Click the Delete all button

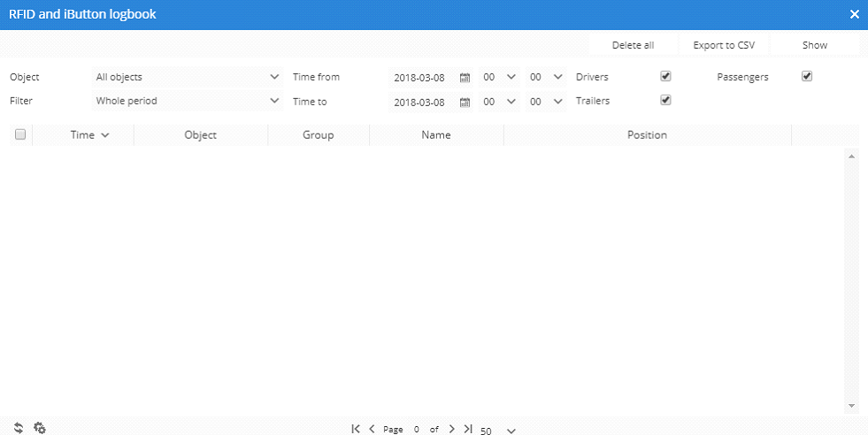[x=633, y=45]
